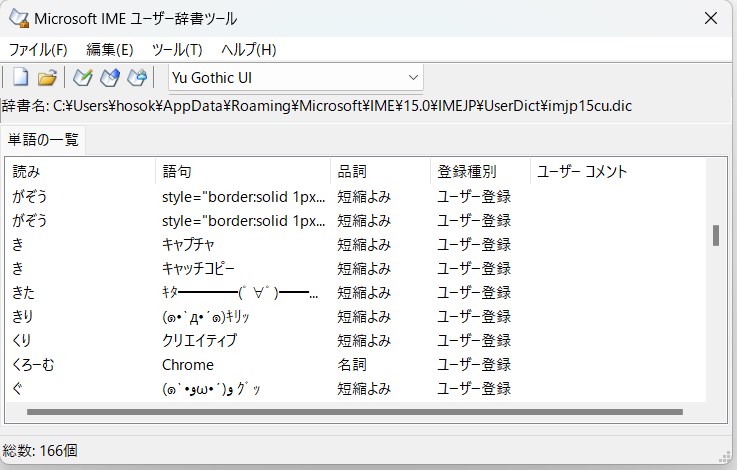Open the ツール(T) menu
Image resolution: width=737 pixels, height=470 pixels.
click(177, 49)
